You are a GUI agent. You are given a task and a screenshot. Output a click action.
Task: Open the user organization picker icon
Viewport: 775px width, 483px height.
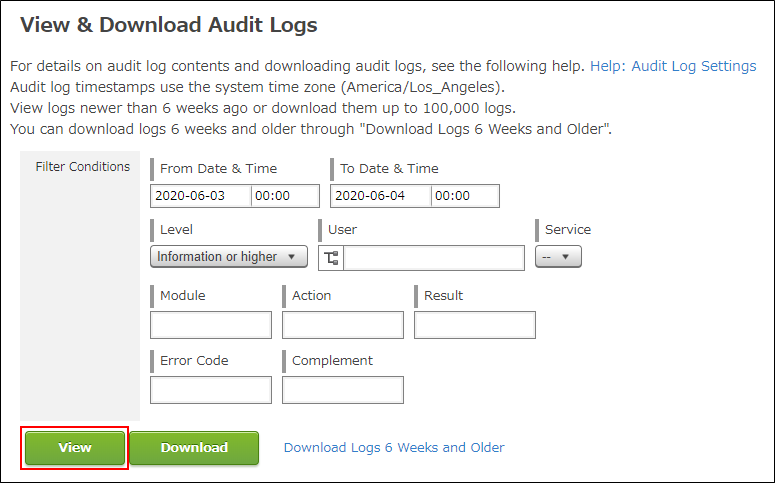pos(331,258)
